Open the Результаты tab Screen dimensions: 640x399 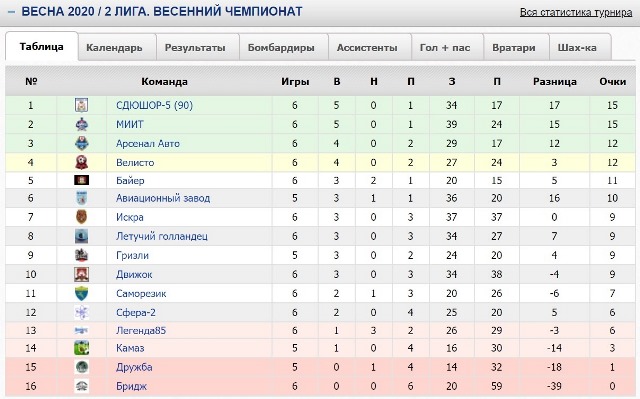click(x=195, y=47)
